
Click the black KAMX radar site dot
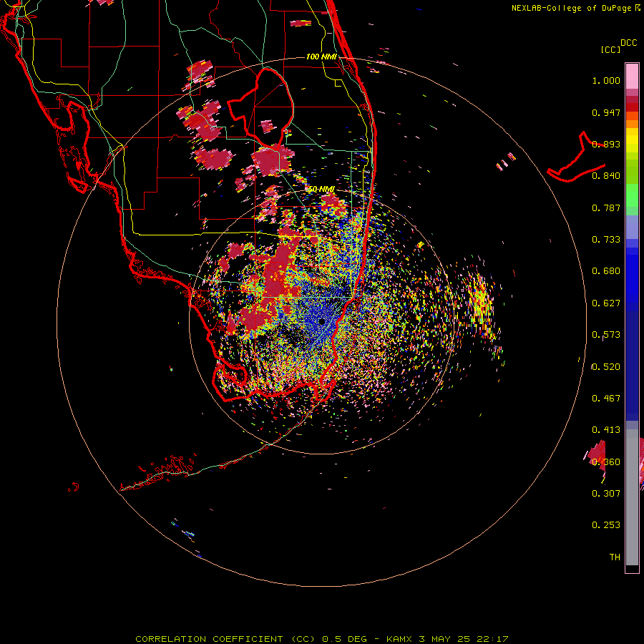point(322,321)
